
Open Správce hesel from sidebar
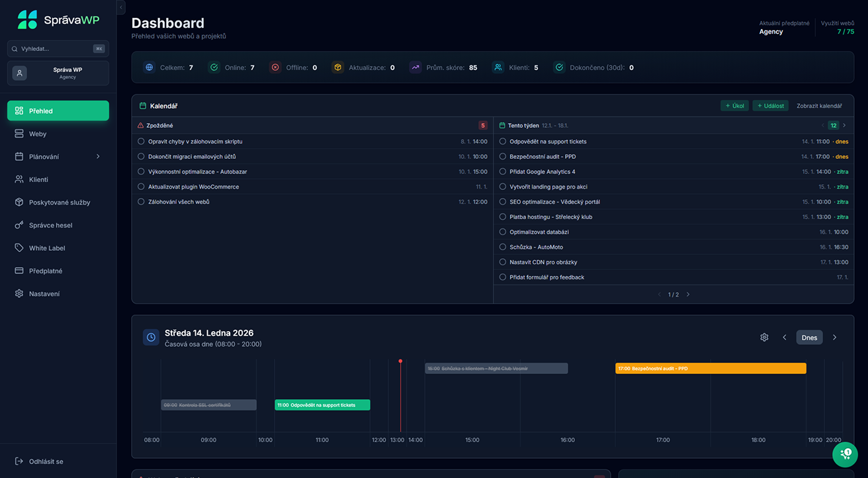pyautogui.click(x=50, y=225)
